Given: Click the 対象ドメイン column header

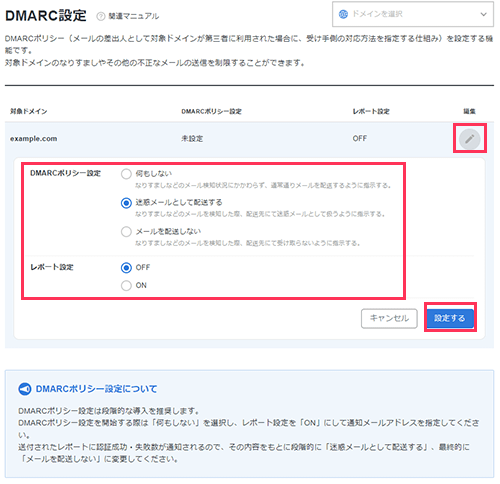Looking at the screenshot, I should pos(29,111).
